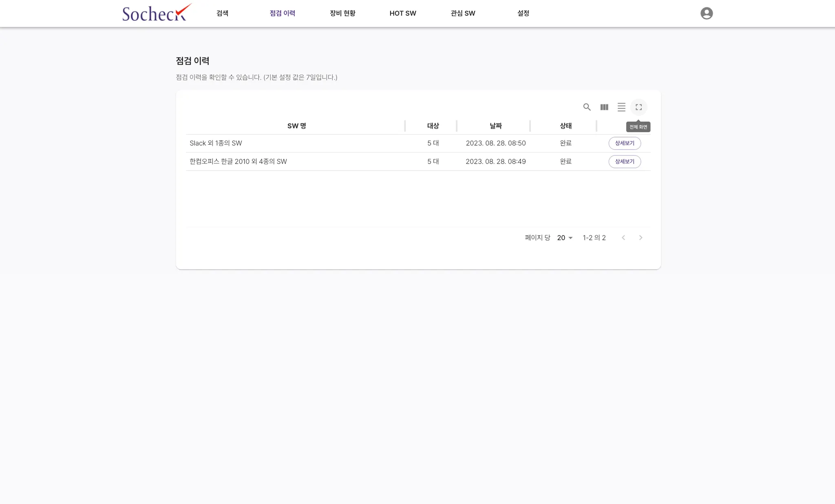This screenshot has width=835, height=504.
Task: Open the 검색 menu
Action: coord(222,13)
